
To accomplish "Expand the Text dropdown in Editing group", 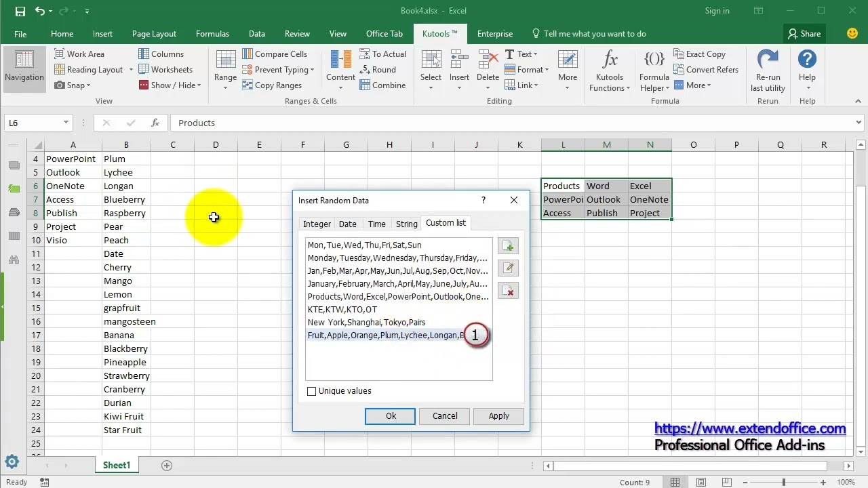I will point(521,54).
